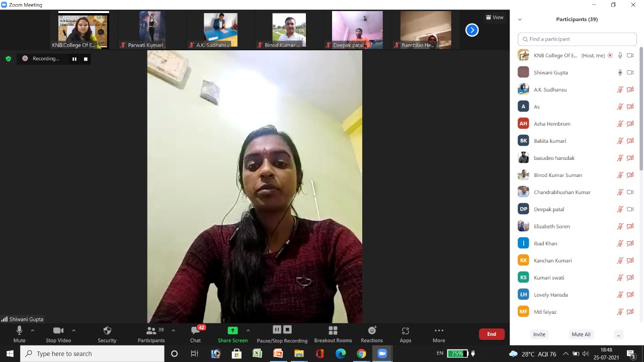Stop recording via top-left stop icon
This screenshot has width=644, height=362.
coord(86,59)
